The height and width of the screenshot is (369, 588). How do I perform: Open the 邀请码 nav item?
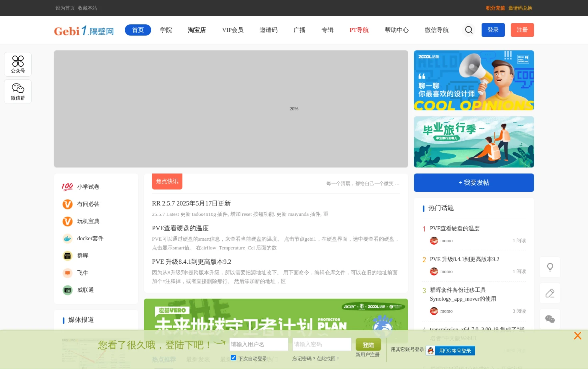(268, 30)
